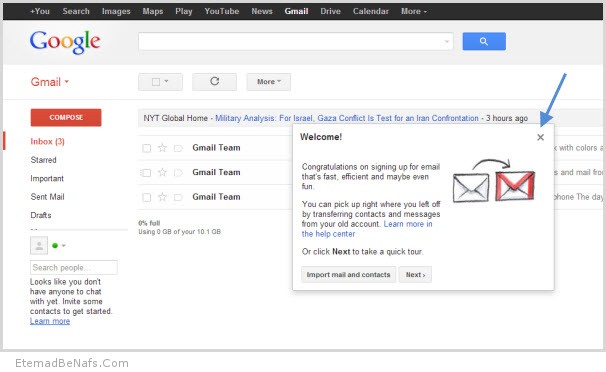This screenshot has height=372, width=606.
Task: Click the chat profile avatar icon
Action: pos(39,245)
